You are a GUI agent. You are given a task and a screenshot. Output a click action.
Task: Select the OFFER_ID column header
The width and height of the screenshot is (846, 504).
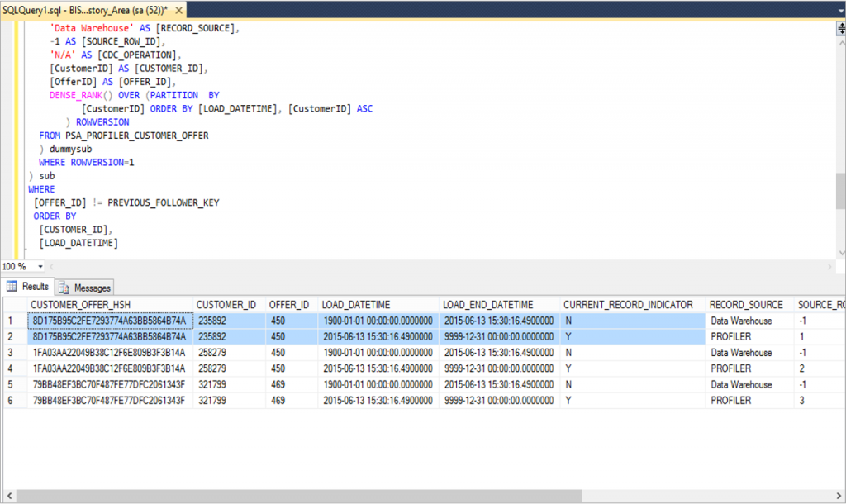[289, 304]
